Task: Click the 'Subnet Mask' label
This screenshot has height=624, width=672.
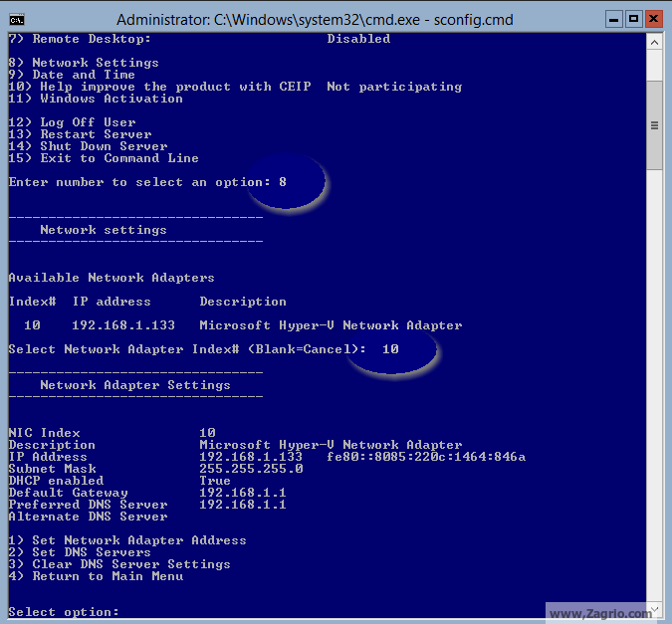Action: tap(53, 469)
